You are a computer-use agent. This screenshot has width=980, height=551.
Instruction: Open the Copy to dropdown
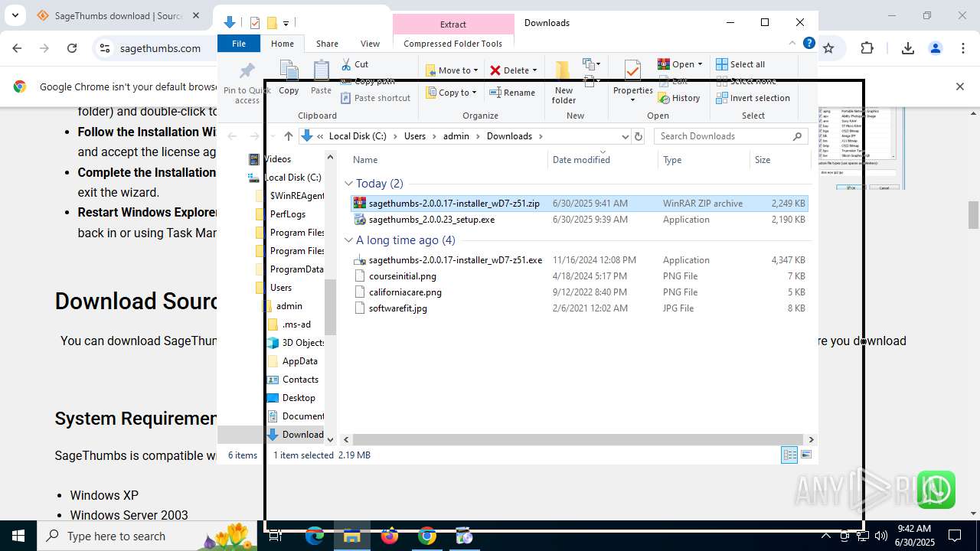tap(452, 93)
